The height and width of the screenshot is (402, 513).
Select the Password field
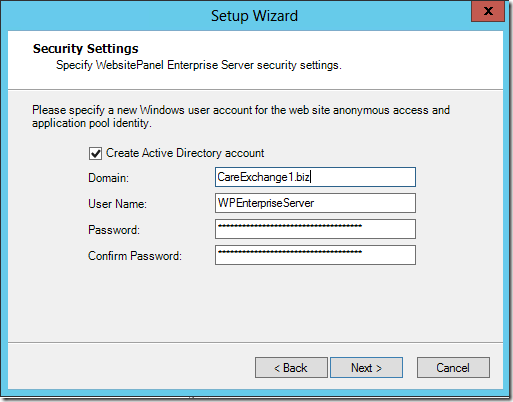(315, 229)
